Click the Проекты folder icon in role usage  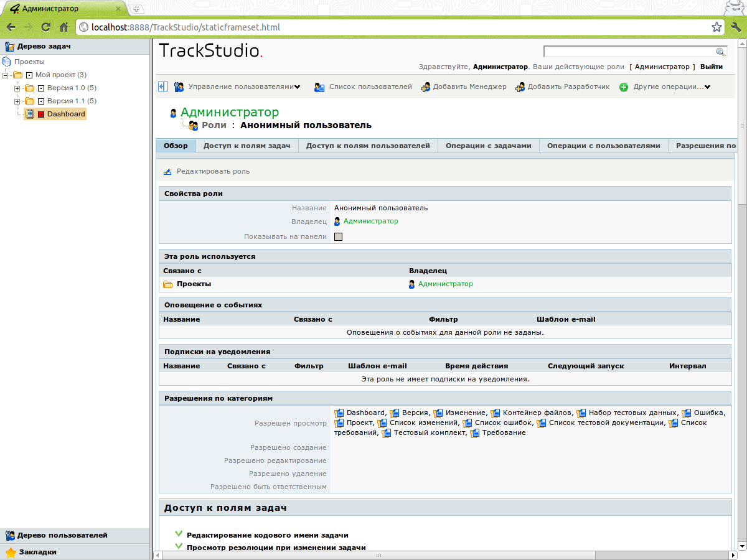[168, 284]
